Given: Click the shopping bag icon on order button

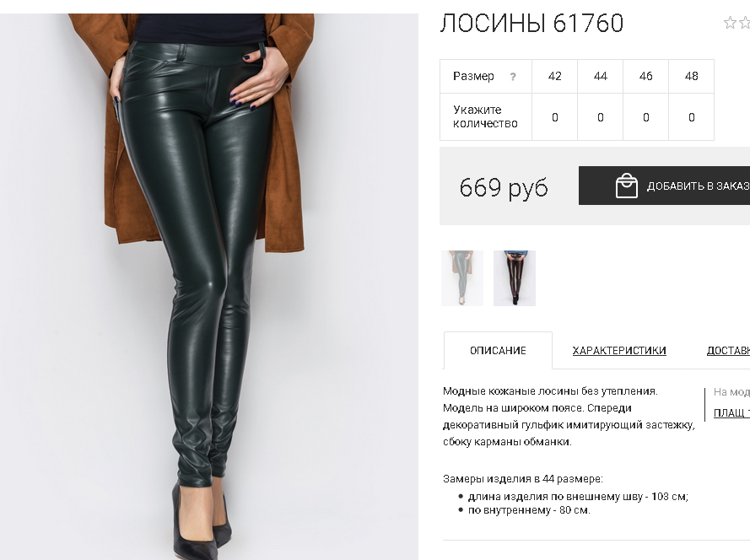Looking at the screenshot, I should click(627, 186).
